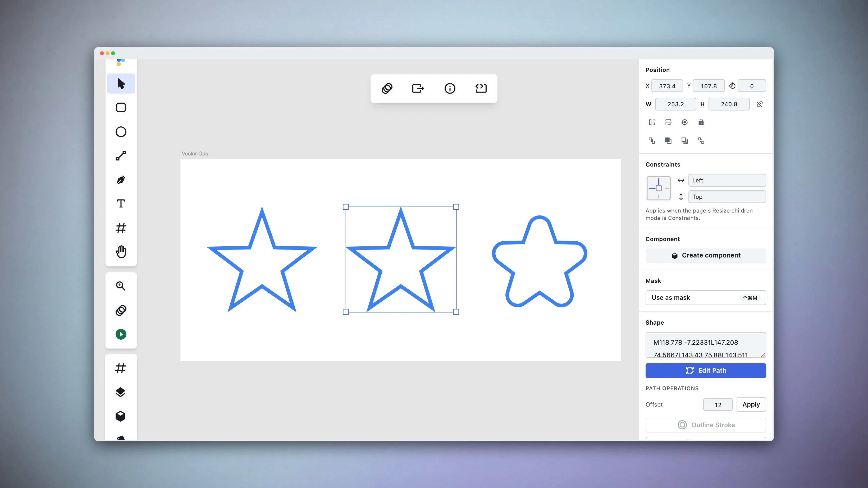Click the Shape section heading
Viewport: 868px width, 488px height.
point(655,323)
